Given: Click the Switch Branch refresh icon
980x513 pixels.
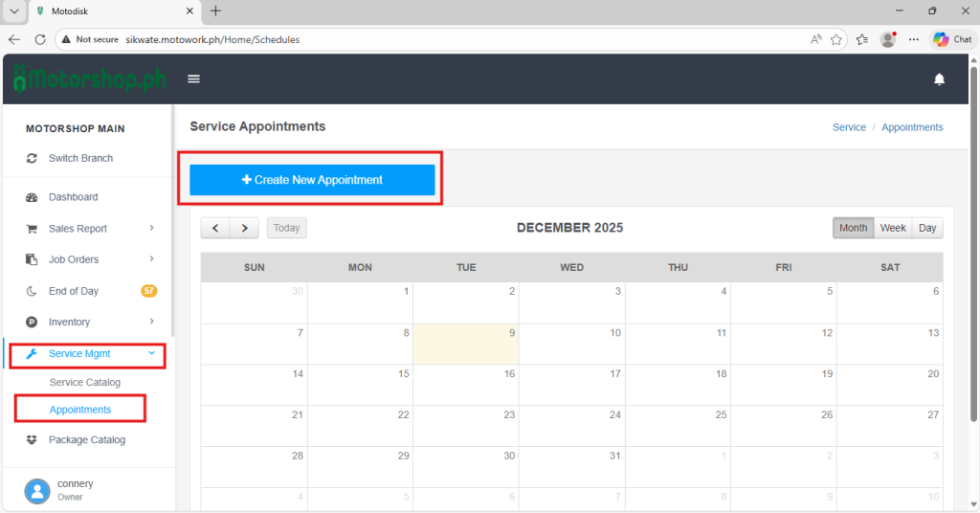Looking at the screenshot, I should tap(32, 158).
